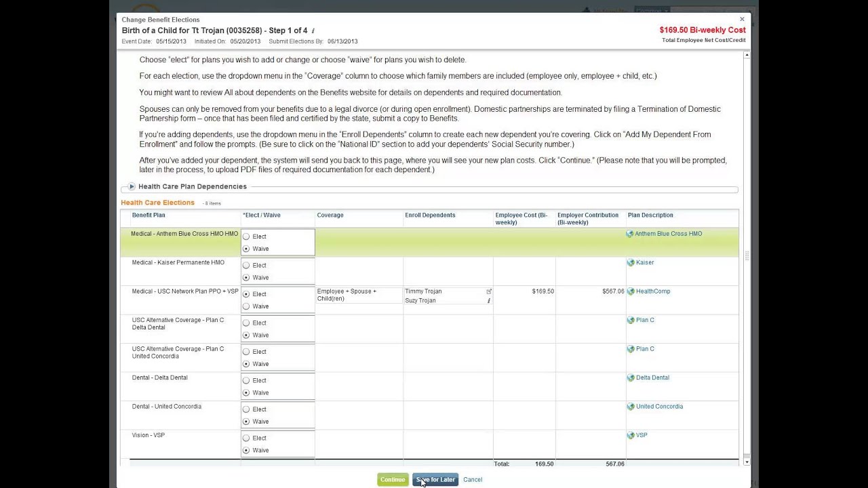Select Elect for Medical Kaiser Permanente HMO

click(x=246, y=265)
